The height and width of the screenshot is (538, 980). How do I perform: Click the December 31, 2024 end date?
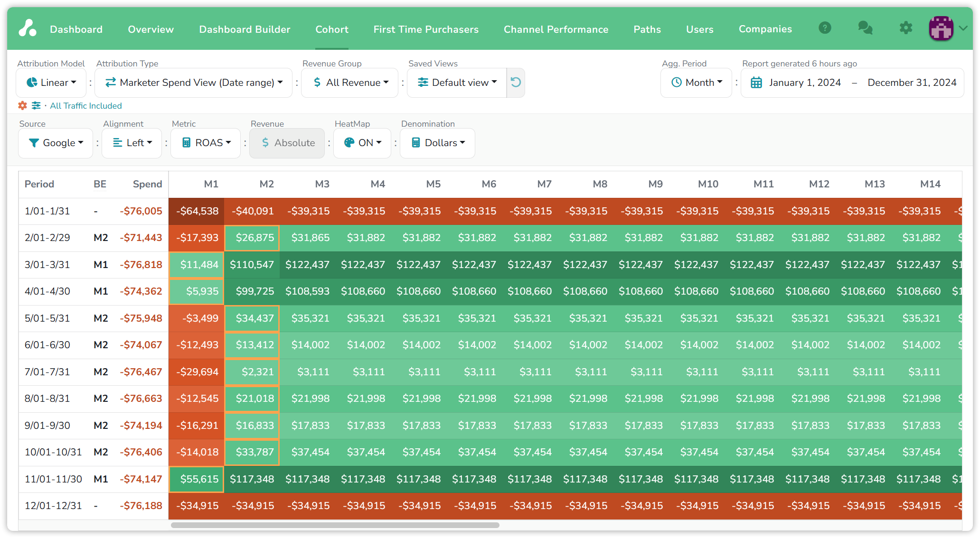point(912,83)
